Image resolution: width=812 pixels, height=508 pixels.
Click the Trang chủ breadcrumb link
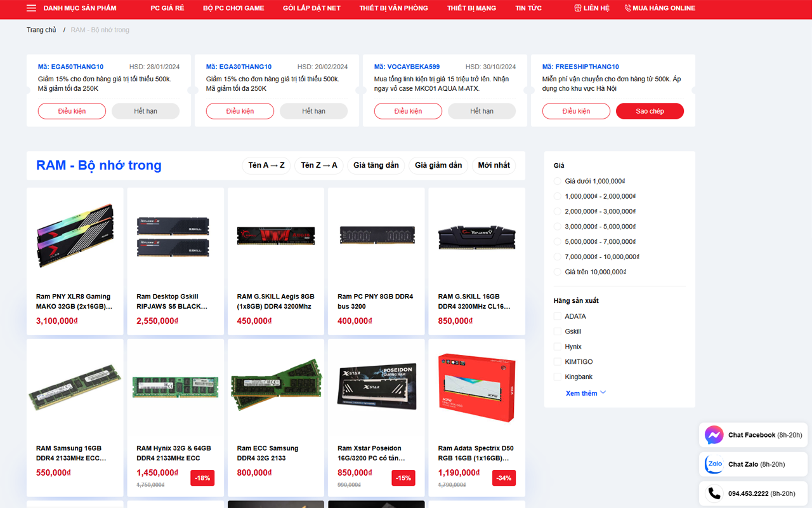(x=41, y=30)
